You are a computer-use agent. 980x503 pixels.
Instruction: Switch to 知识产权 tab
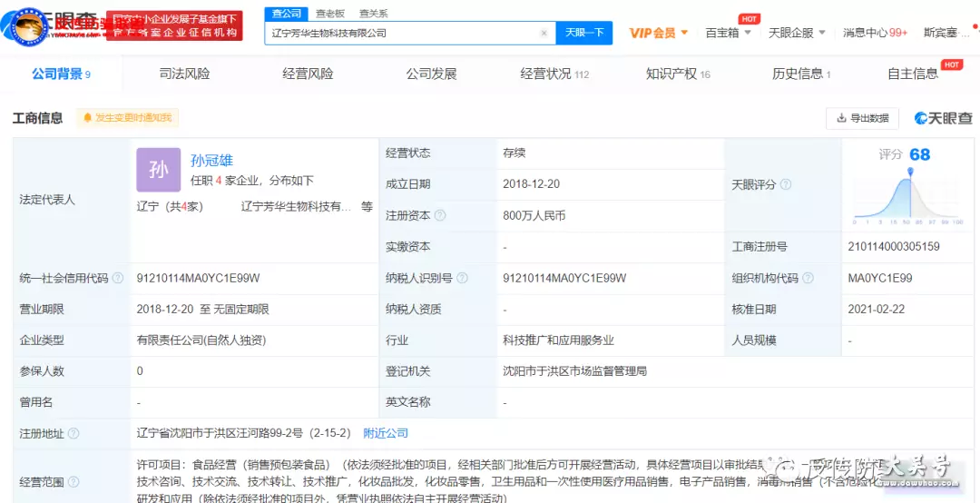678,74
